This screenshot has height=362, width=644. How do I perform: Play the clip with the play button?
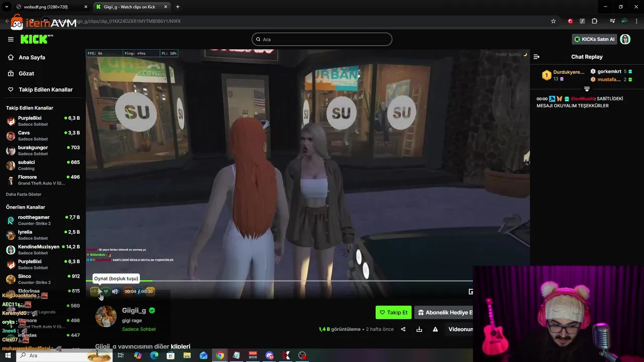coord(100,291)
